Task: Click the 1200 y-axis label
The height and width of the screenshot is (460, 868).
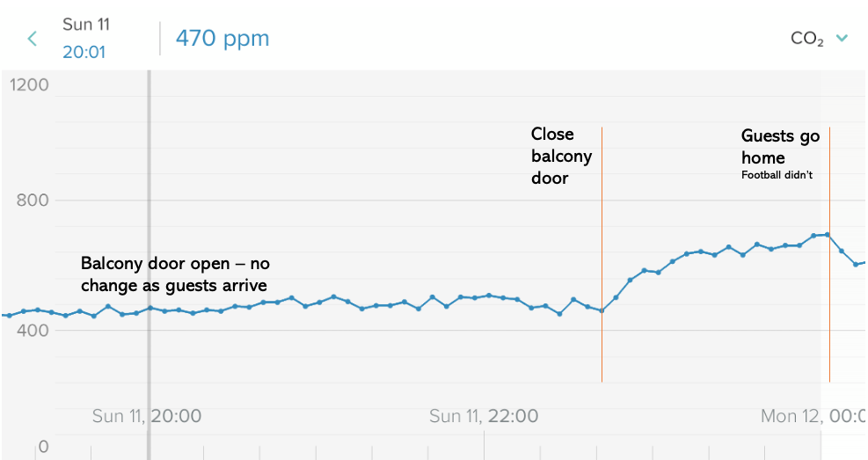Action: (30, 85)
